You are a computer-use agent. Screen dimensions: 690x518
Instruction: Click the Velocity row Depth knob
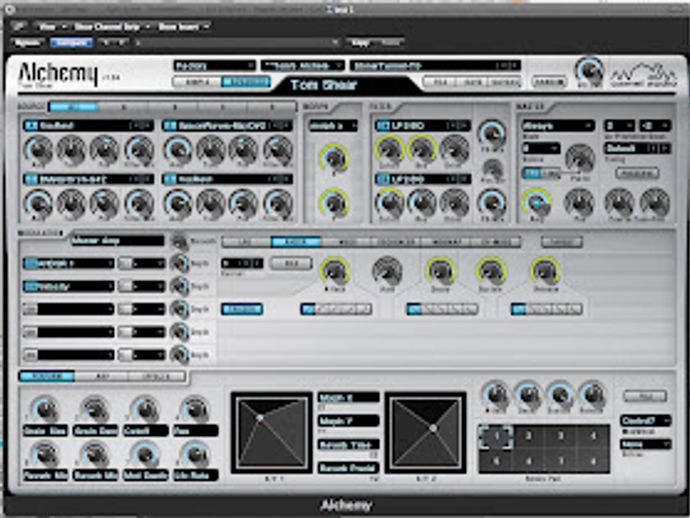(x=179, y=287)
